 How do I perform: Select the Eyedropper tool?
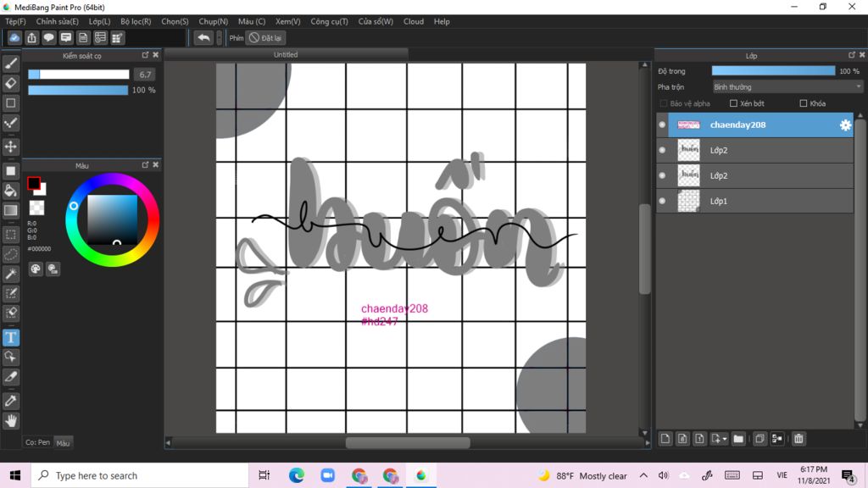(x=10, y=401)
